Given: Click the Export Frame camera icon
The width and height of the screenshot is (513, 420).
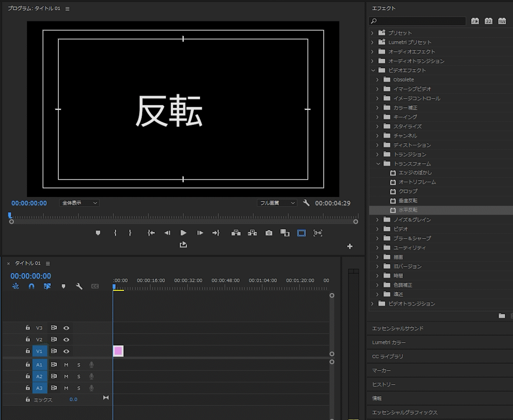Looking at the screenshot, I should [269, 233].
